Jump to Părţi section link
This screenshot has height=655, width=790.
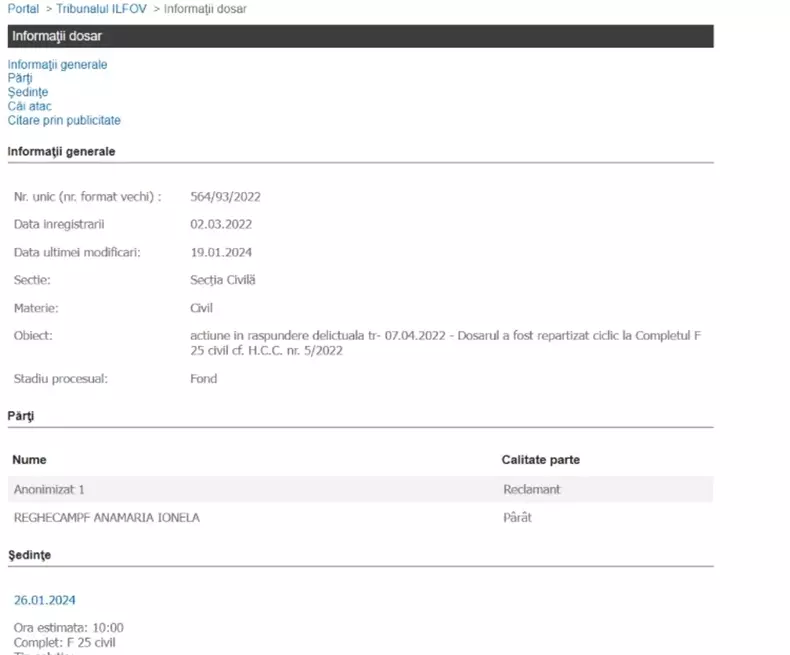pyautogui.click(x=20, y=78)
